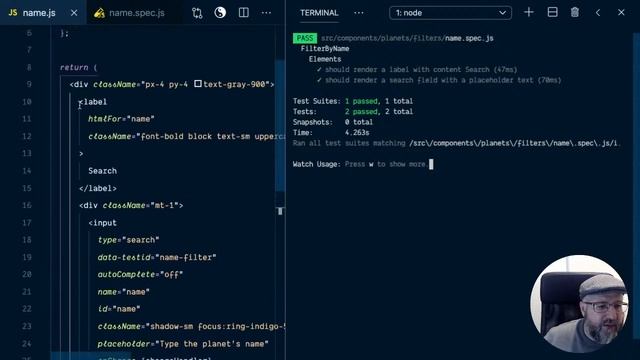Open editor more actions ellipsis
640x360 pixels.
(x=266, y=13)
